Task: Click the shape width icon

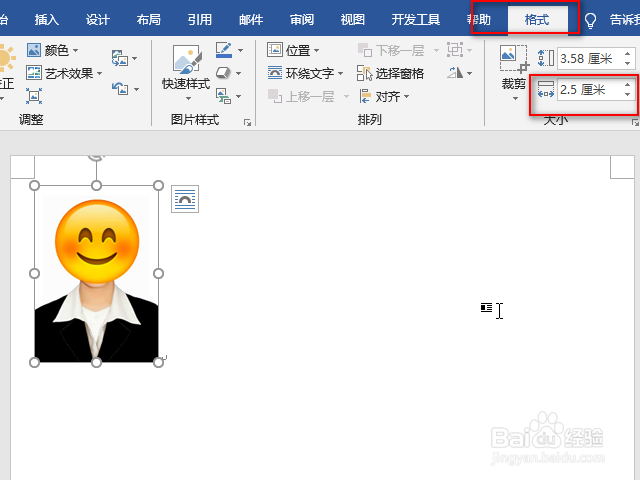Action: coord(546,89)
